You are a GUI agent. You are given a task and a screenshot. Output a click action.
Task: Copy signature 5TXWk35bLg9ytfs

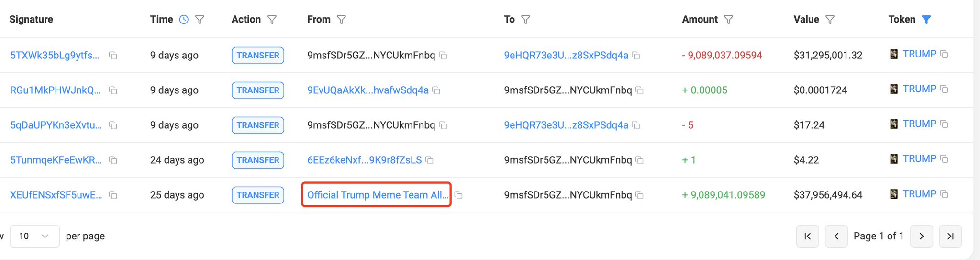[113, 56]
